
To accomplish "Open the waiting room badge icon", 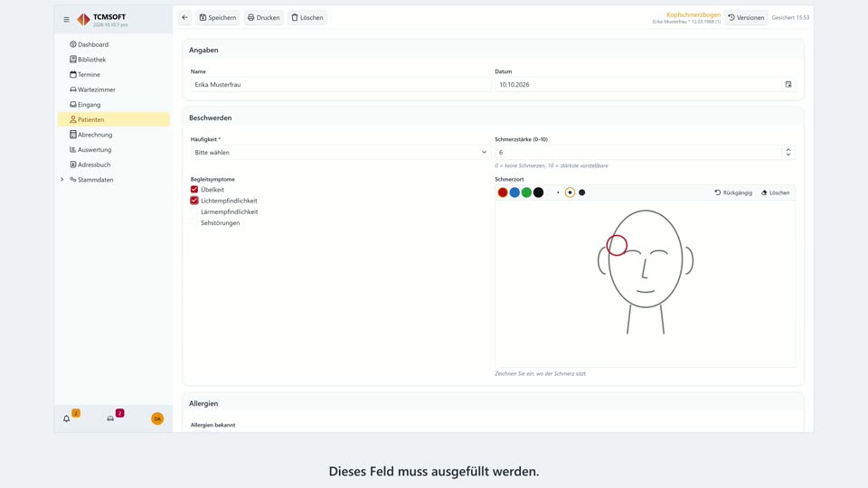I will tap(110, 418).
